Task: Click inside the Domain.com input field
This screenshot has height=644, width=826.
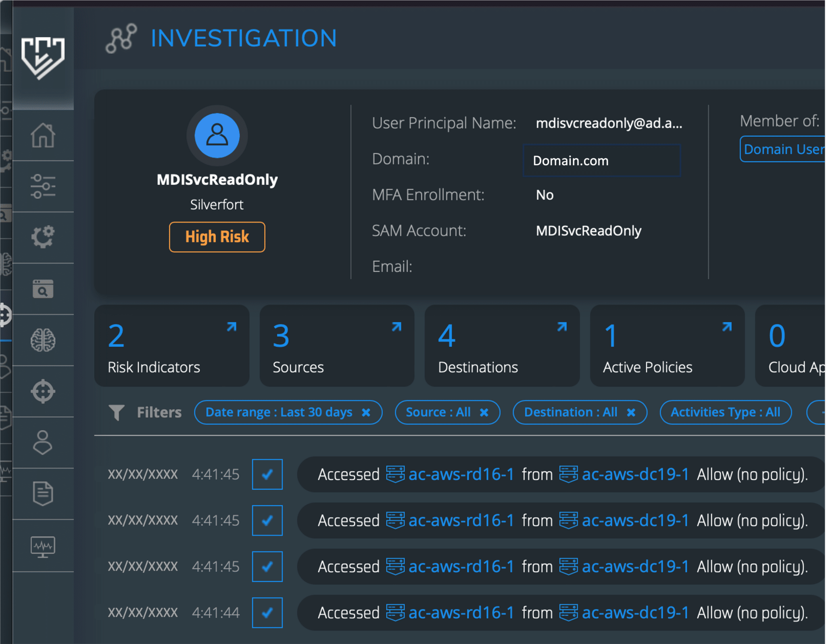Action: pyautogui.click(x=601, y=161)
